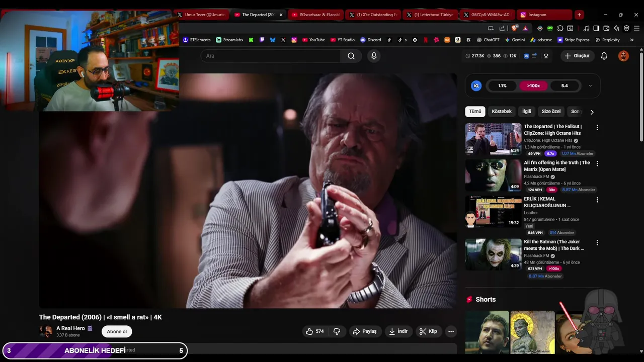Subscribe with the Abone ol button
The height and width of the screenshot is (362, 644).
[x=117, y=331]
